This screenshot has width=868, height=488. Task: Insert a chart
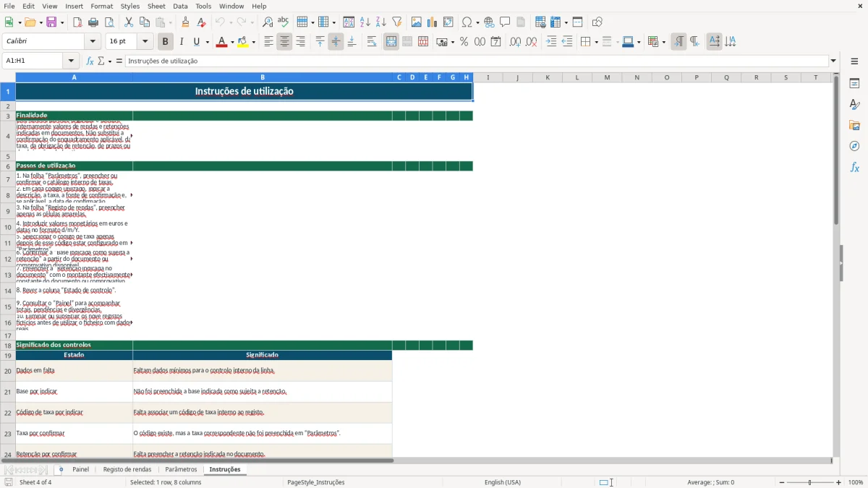pos(433,22)
